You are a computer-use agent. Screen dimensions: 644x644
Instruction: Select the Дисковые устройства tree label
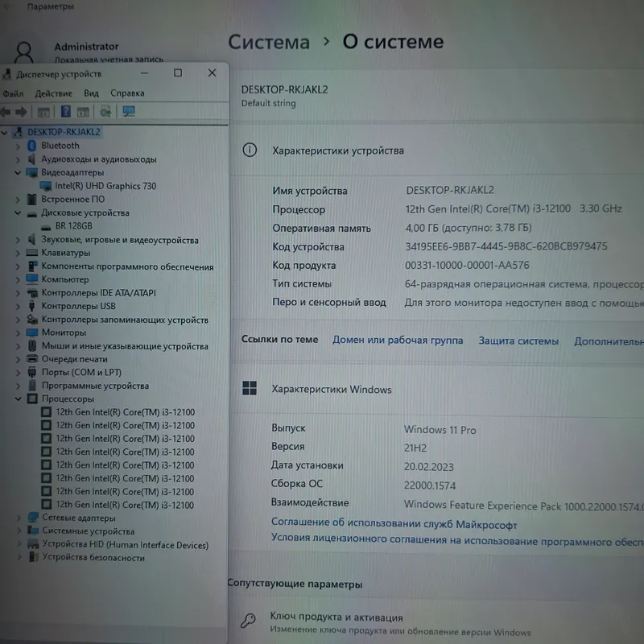tap(85, 213)
